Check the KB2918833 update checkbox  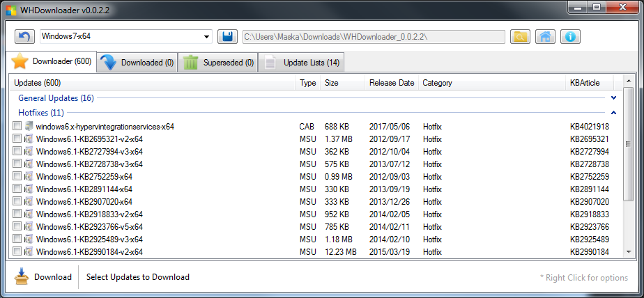(x=17, y=214)
